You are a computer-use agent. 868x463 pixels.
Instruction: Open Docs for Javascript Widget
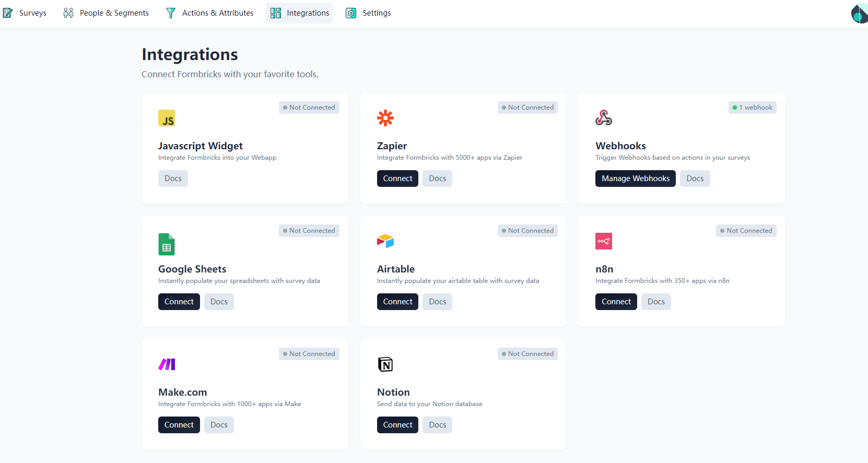[x=173, y=179]
